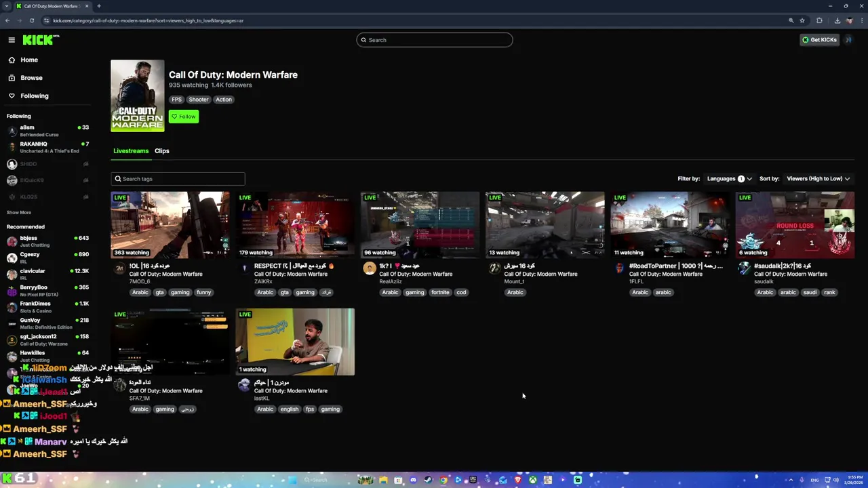Open Hawkilles recommended channel
The width and height of the screenshot is (868, 488).
[47, 356]
